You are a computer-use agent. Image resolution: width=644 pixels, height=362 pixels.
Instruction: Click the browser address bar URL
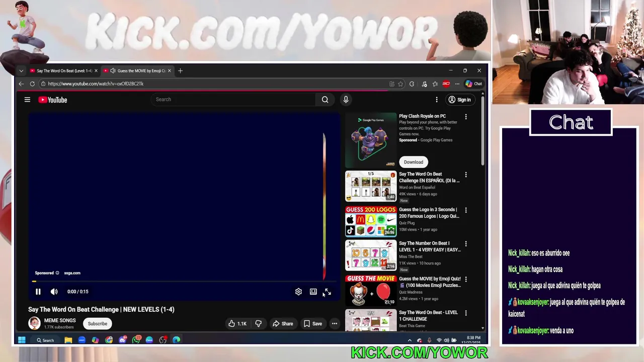click(x=96, y=84)
